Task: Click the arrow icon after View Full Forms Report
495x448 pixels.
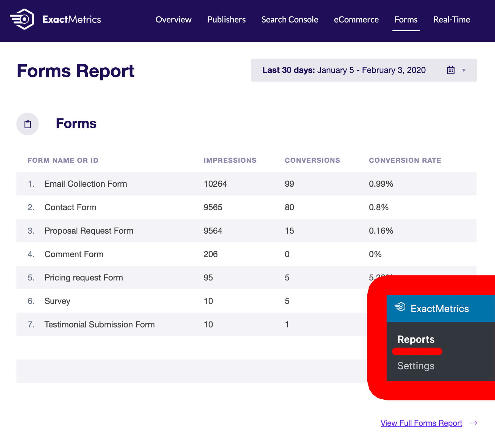Action: coord(473,423)
